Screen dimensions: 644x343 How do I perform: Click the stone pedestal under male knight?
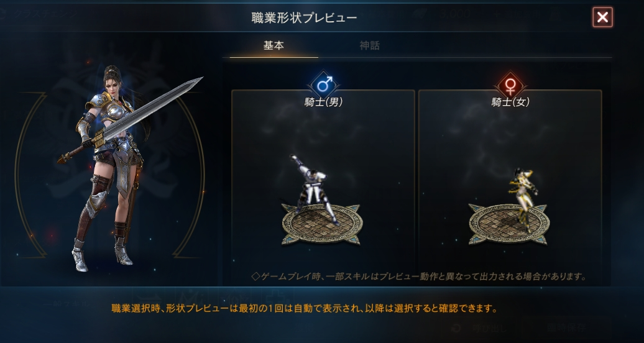tap(322, 224)
